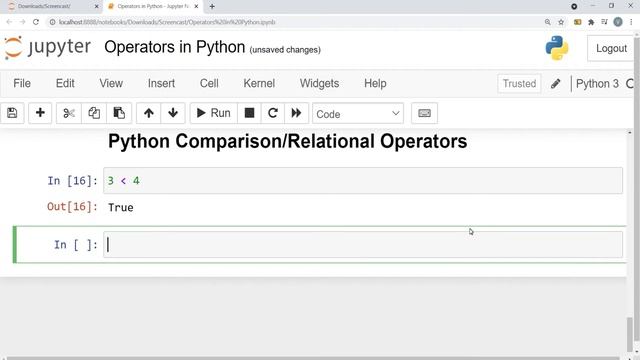Click the Python 3 kernel name
Image resolution: width=640 pixels, height=360 pixels.
[597, 84]
